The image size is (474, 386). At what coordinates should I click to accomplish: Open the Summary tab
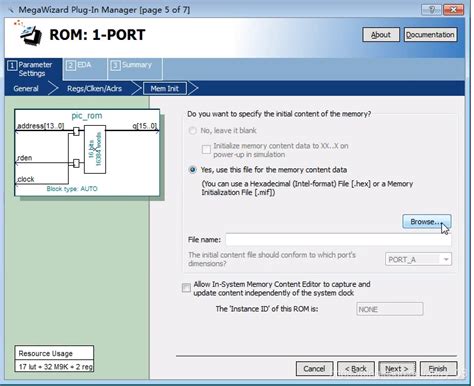(x=135, y=69)
